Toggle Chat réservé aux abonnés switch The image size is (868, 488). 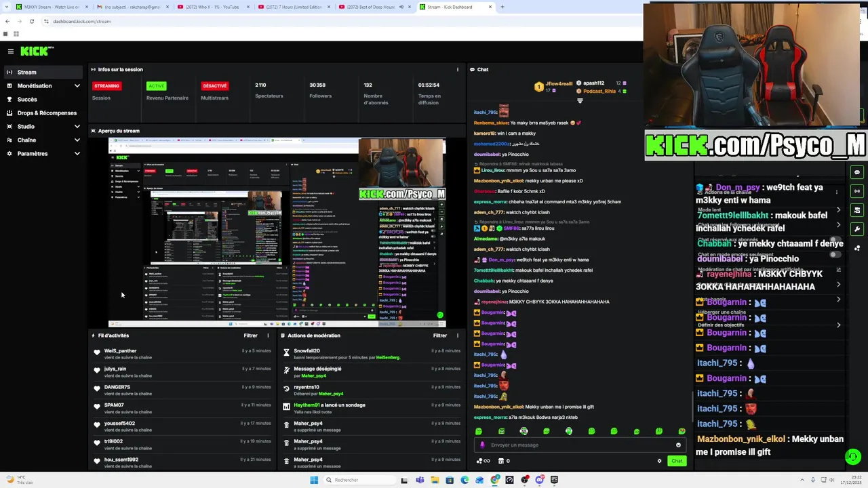(x=835, y=239)
